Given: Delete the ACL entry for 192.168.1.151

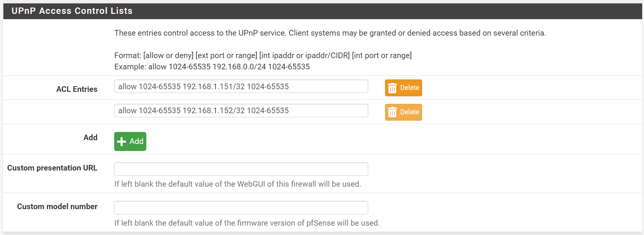Looking at the screenshot, I should click(x=403, y=88).
